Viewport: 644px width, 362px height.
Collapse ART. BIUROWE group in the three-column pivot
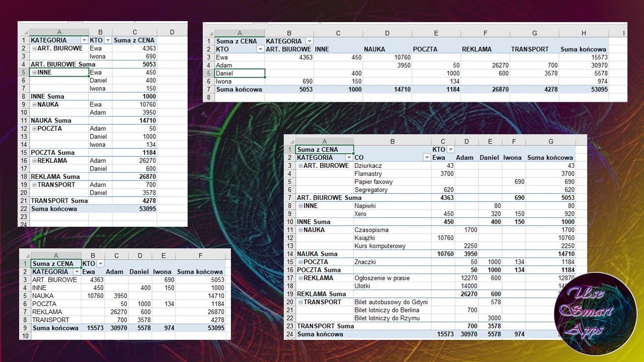coord(34,49)
